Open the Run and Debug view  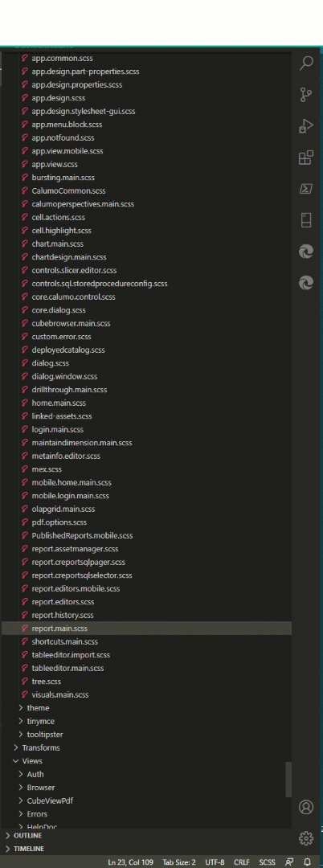click(306, 126)
